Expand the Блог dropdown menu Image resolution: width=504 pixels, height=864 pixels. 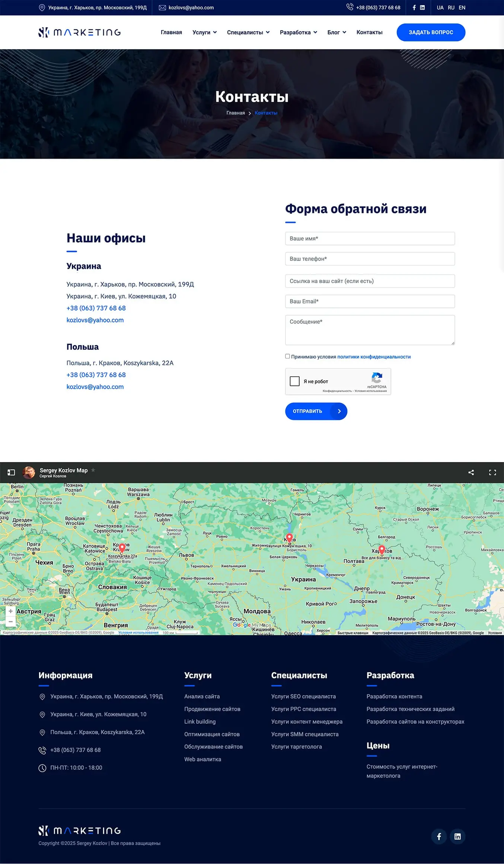pyautogui.click(x=336, y=32)
